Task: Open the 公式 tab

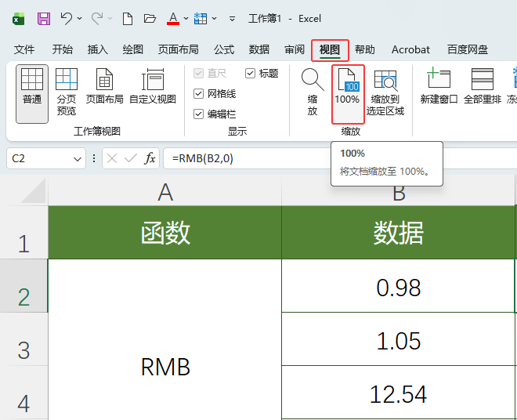Action: tap(224, 49)
